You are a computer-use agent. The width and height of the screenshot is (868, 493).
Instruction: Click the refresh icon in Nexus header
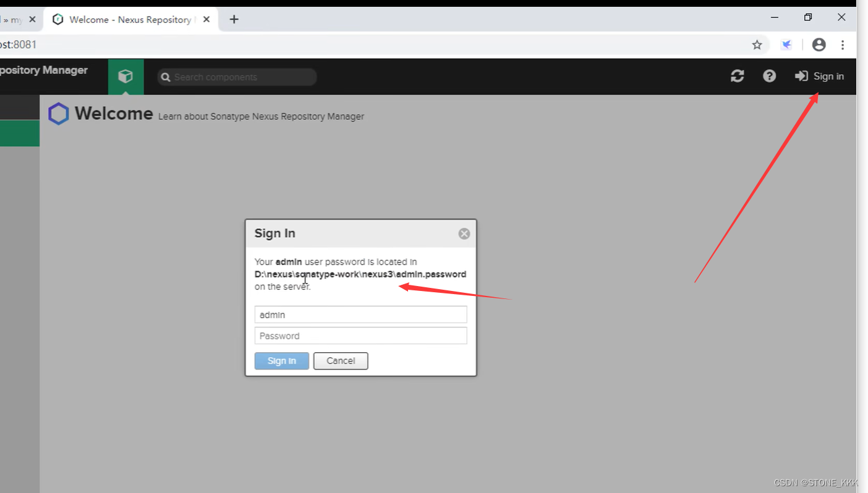point(737,76)
